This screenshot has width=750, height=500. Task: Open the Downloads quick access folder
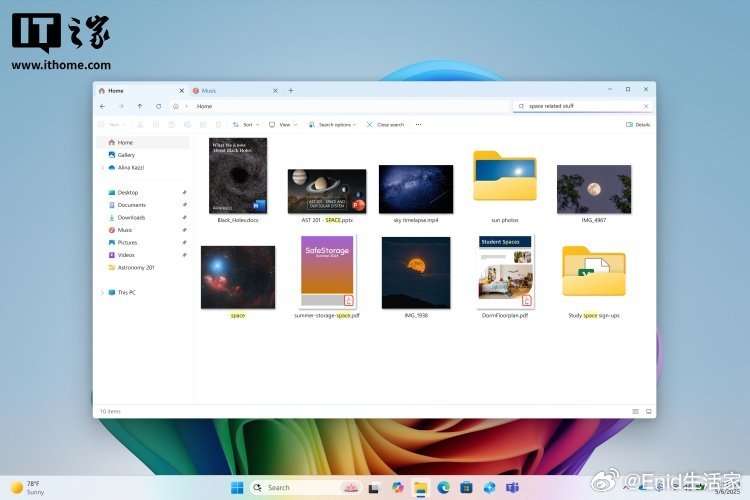(x=143, y=217)
